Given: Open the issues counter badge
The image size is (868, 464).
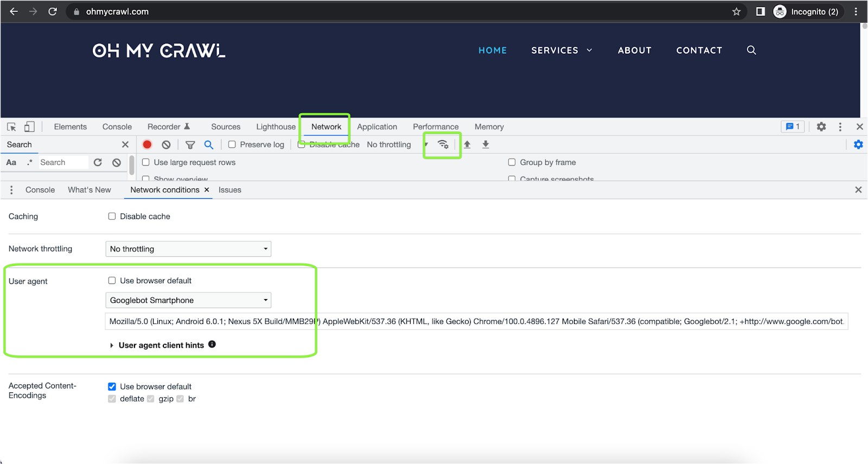Looking at the screenshot, I should [793, 126].
